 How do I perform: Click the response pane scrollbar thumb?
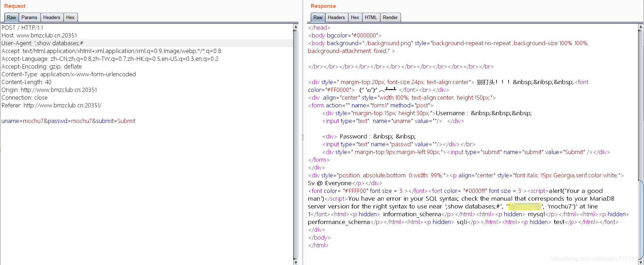pos(640,219)
